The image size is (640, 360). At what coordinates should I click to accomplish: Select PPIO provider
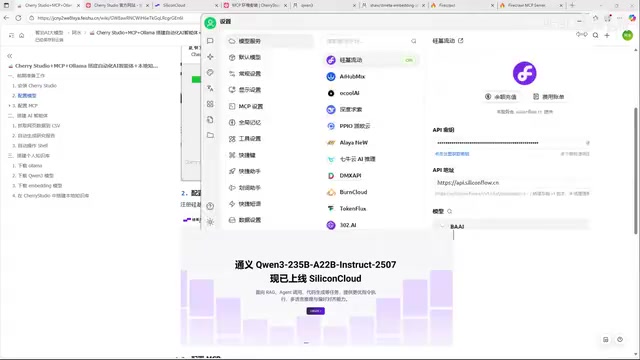pyautogui.click(x=371, y=126)
